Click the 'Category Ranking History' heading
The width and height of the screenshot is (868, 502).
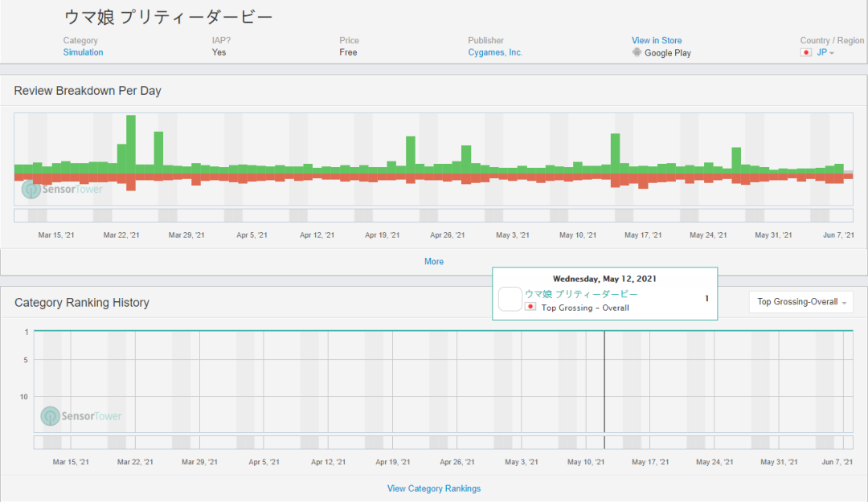pos(82,303)
